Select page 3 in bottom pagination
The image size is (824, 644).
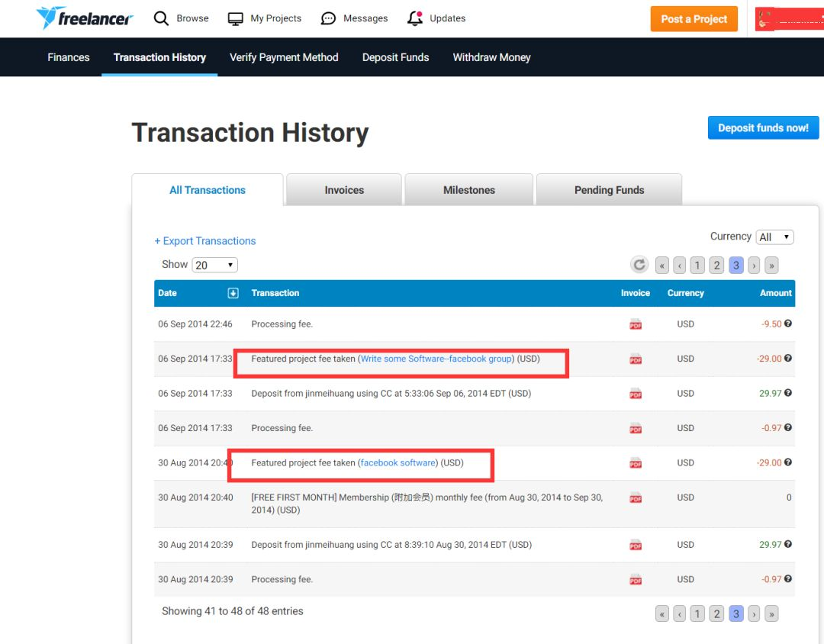click(x=736, y=613)
